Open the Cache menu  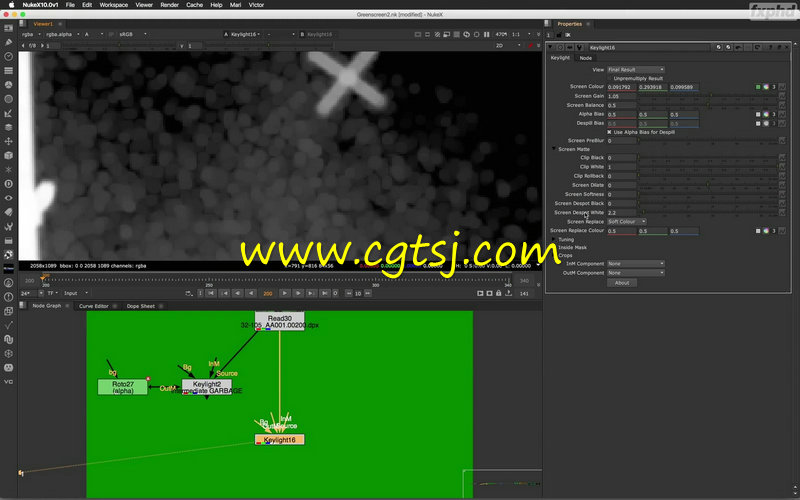click(194, 5)
